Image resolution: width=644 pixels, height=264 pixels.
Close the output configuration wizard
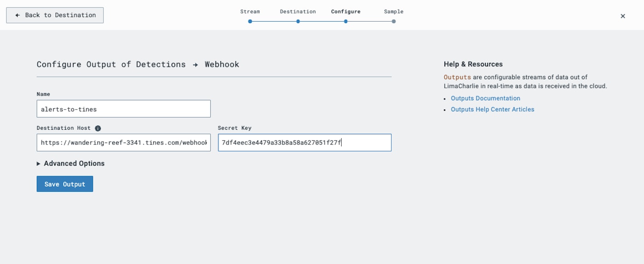[623, 16]
